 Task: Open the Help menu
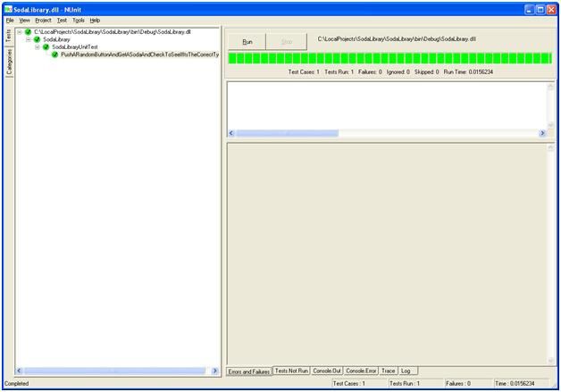pyautogui.click(x=95, y=21)
